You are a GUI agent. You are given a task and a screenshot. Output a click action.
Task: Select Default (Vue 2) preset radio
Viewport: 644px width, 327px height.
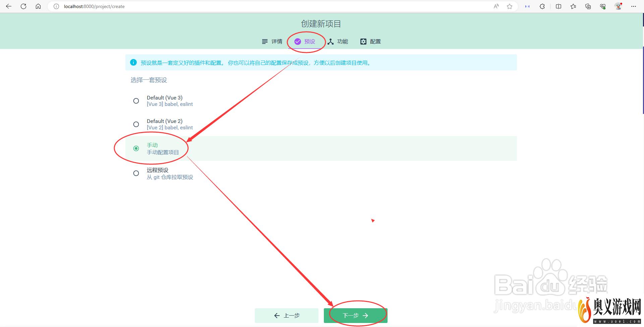(136, 124)
